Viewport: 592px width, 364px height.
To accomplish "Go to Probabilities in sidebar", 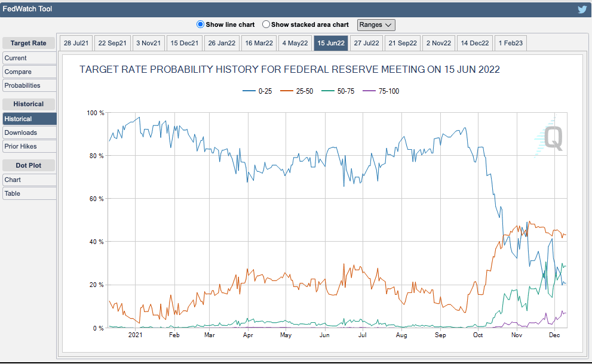I will pyautogui.click(x=29, y=85).
